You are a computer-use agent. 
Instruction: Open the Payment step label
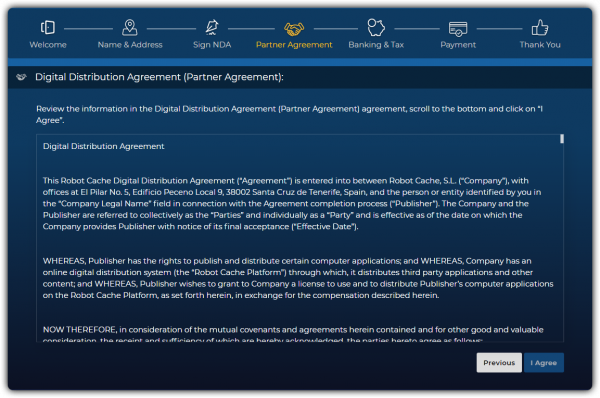(x=458, y=45)
